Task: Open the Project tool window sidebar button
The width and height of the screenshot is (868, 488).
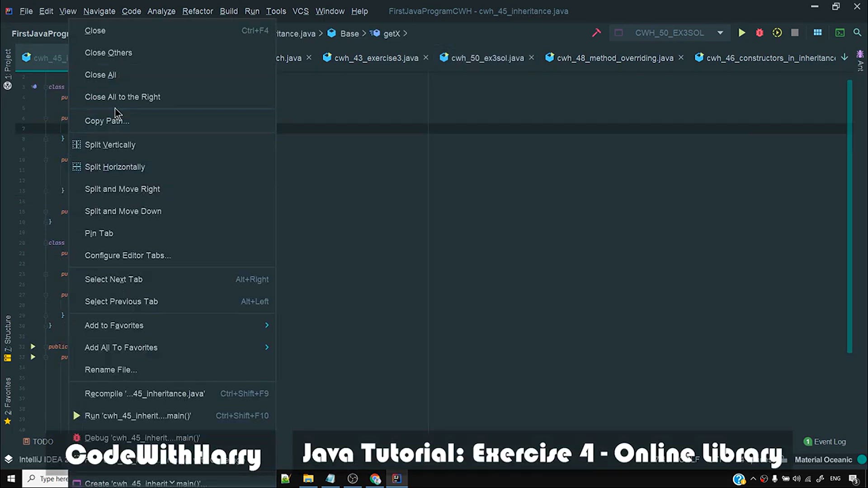Action: pyautogui.click(x=8, y=69)
